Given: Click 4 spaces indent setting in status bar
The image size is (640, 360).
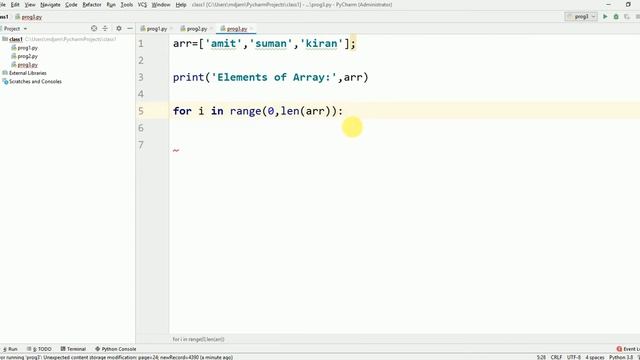Looking at the screenshot, I should 595,357.
